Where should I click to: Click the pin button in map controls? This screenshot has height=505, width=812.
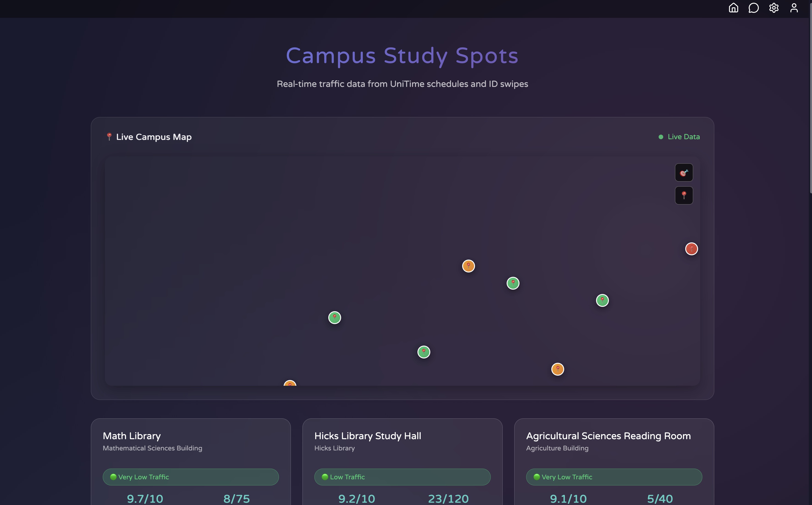[x=684, y=195]
